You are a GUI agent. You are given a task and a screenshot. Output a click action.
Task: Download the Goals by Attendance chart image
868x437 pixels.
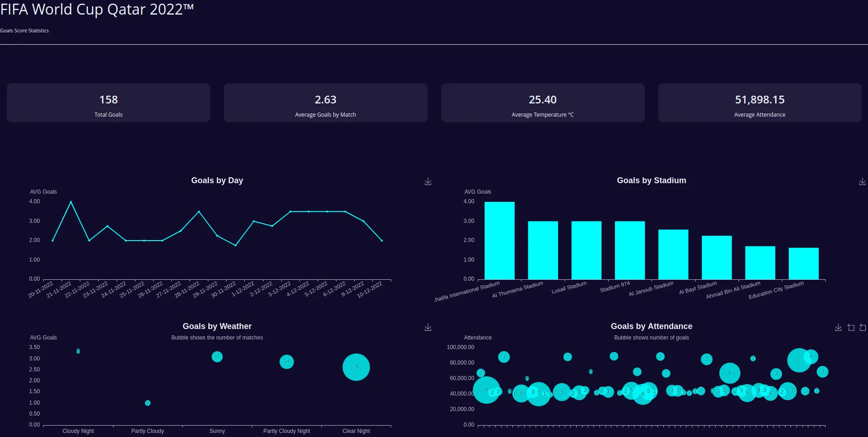click(838, 328)
